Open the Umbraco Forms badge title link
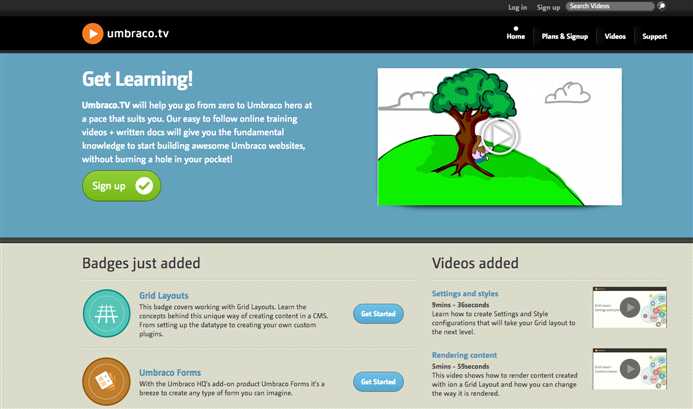693x409 pixels. (x=170, y=372)
